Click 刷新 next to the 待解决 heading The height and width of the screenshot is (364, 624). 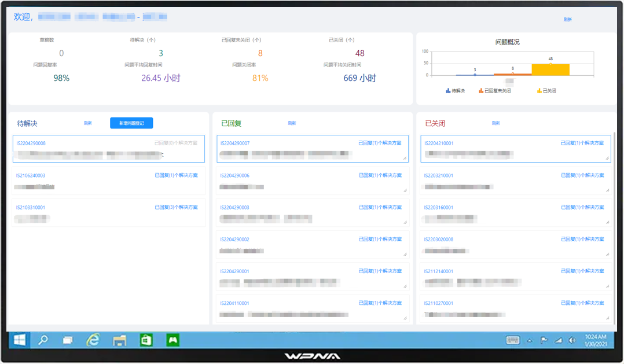click(x=88, y=123)
